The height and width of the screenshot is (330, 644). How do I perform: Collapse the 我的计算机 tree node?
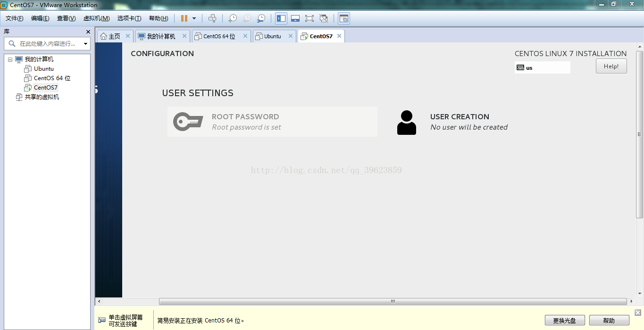click(10, 59)
